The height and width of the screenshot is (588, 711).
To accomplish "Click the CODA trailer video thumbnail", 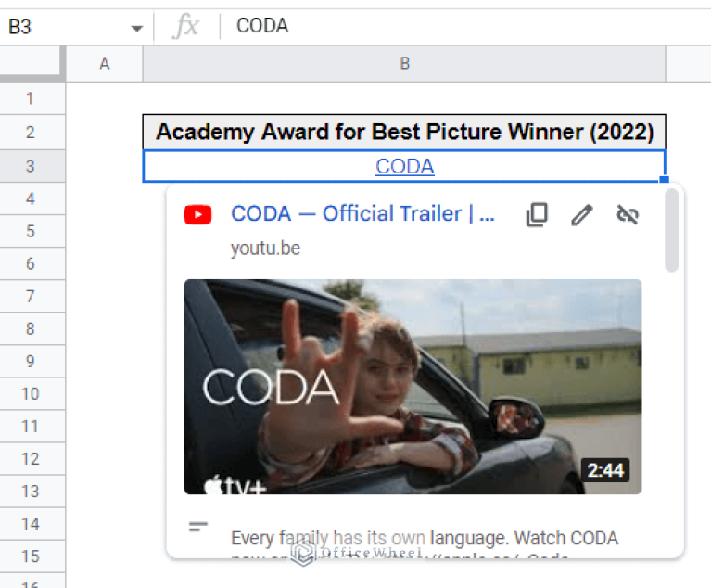I will 413,387.
